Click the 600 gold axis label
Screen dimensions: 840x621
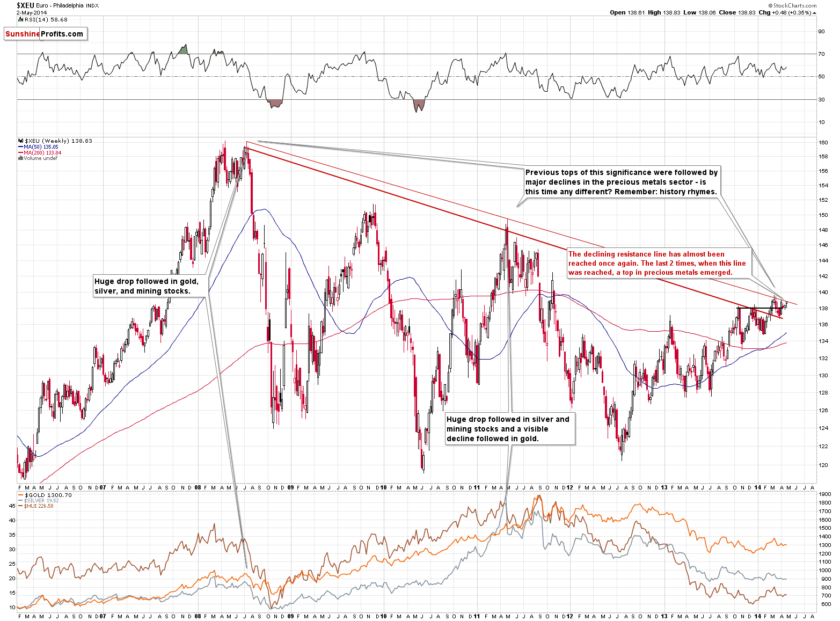(x=825, y=604)
